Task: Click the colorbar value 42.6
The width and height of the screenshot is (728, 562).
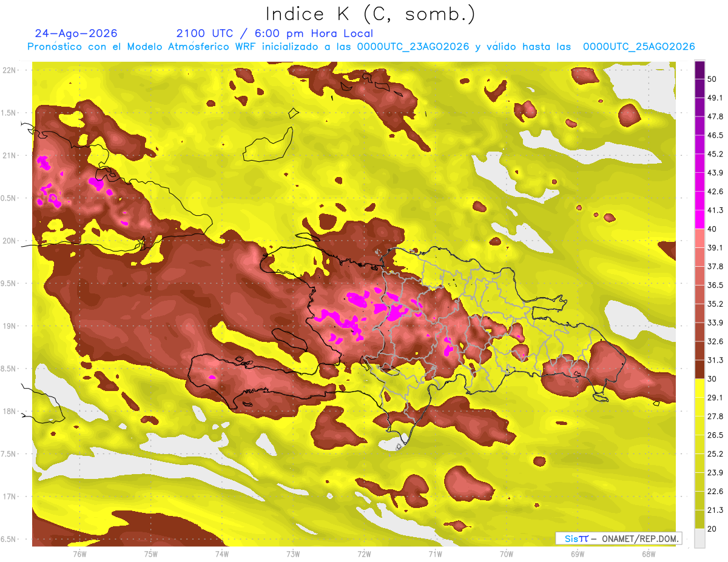Action: click(715, 192)
